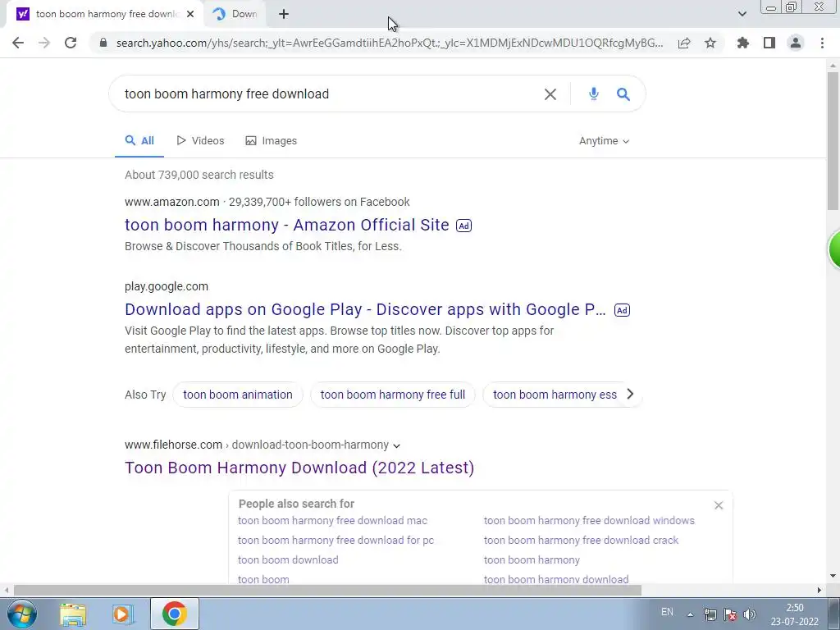840x630 pixels.
Task: Select the All results tab
Action: click(139, 141)
